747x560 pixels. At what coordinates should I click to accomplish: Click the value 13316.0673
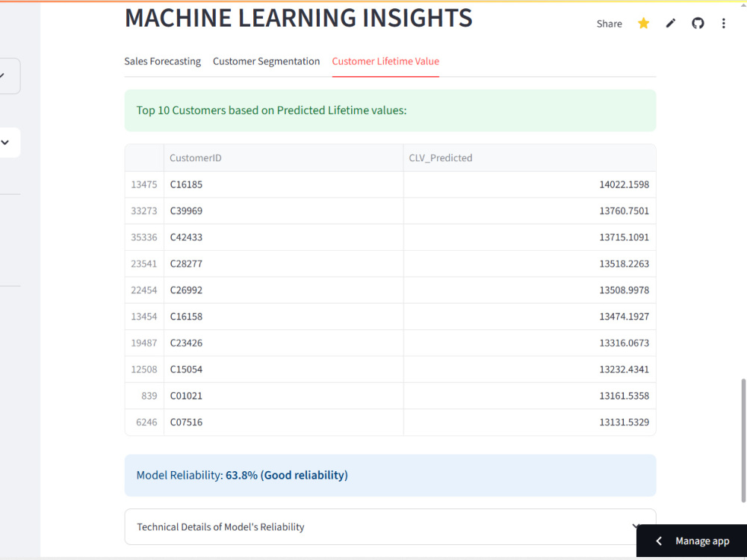coord(624,343)
